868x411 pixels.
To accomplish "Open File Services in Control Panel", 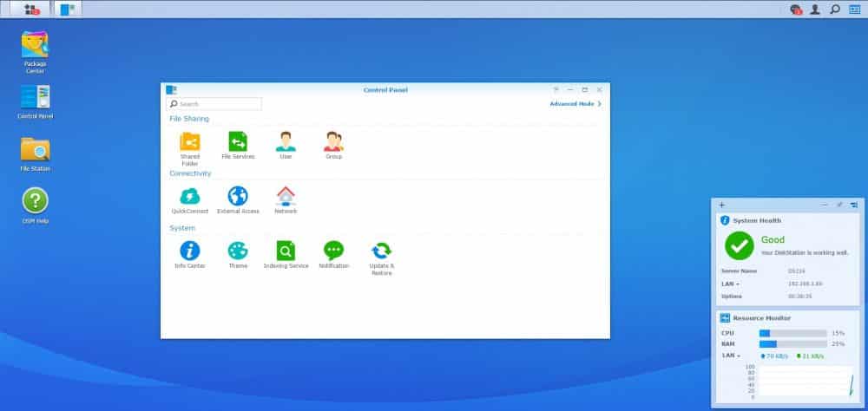I will [238, 146].
